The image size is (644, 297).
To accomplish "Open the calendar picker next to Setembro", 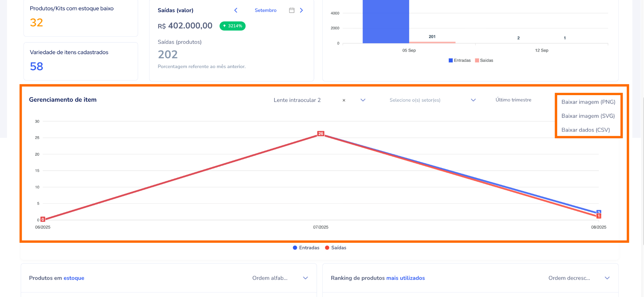I will tap(291, 10).
